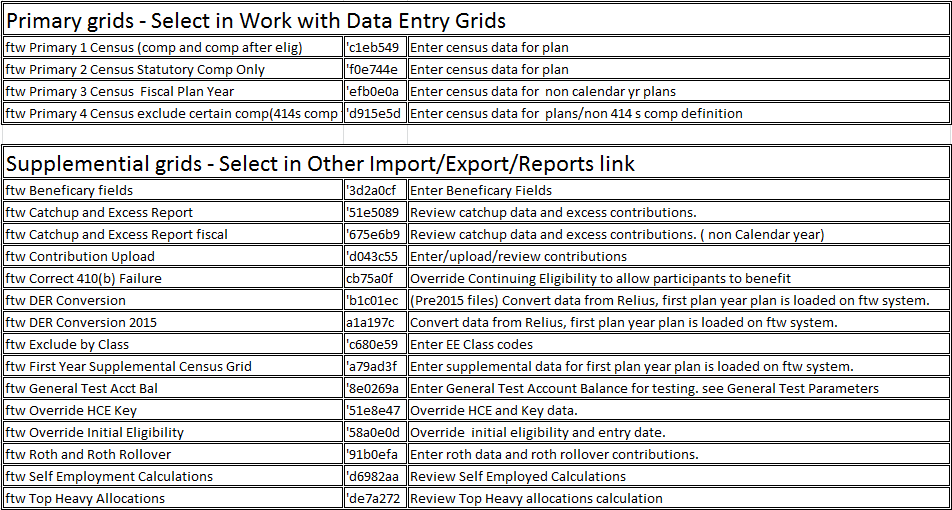The image size is (952, 510).
Task: Click description 'Enter supplemental data for first plan year'
Action: coord(678,366)
